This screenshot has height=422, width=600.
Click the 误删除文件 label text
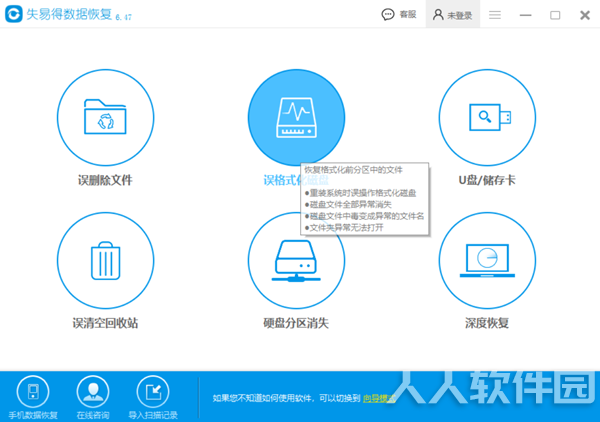tap(105, 180)
